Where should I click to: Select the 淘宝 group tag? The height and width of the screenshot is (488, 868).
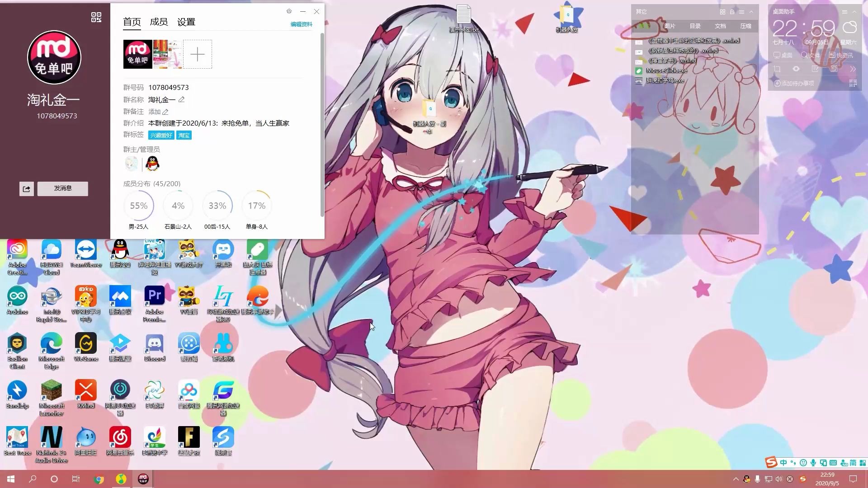pos(184,135)
